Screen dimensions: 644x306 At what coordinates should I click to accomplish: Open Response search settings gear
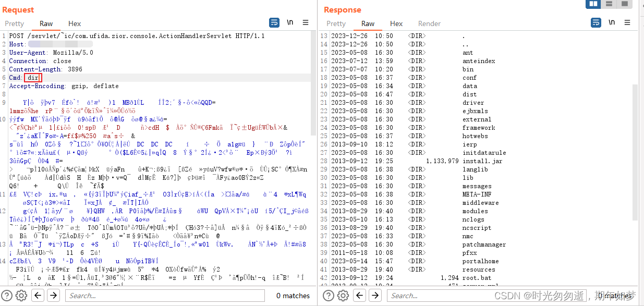click(x=343, y=296)
